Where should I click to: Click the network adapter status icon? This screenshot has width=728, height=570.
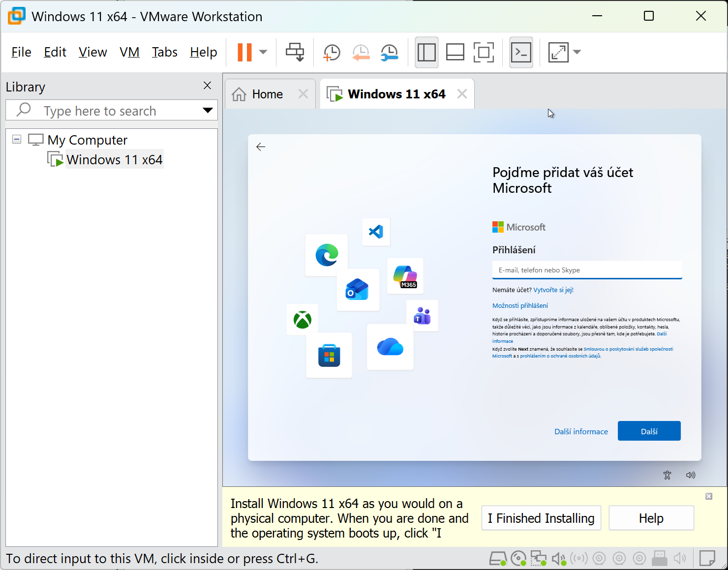pyautogui.click(x=538, y=558)
